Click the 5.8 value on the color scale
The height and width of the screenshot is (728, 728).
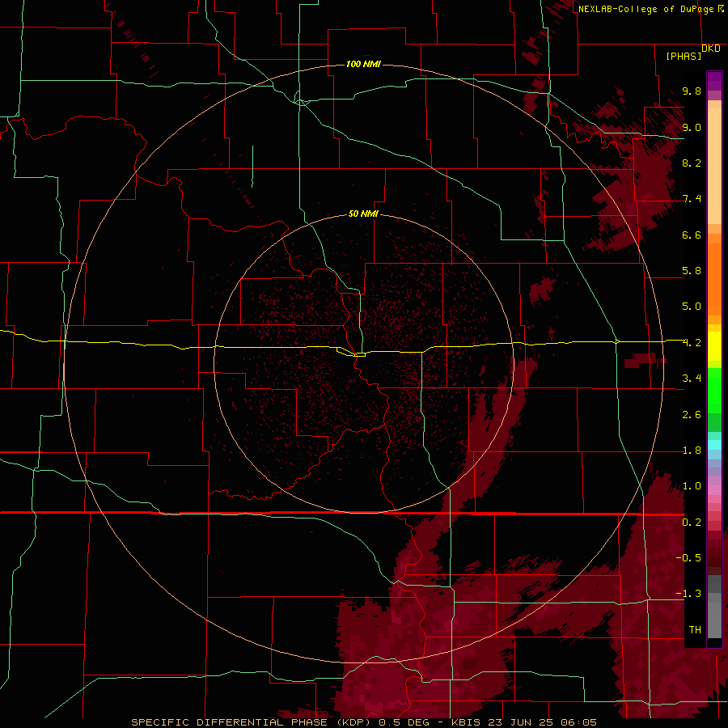coord(692,271)
